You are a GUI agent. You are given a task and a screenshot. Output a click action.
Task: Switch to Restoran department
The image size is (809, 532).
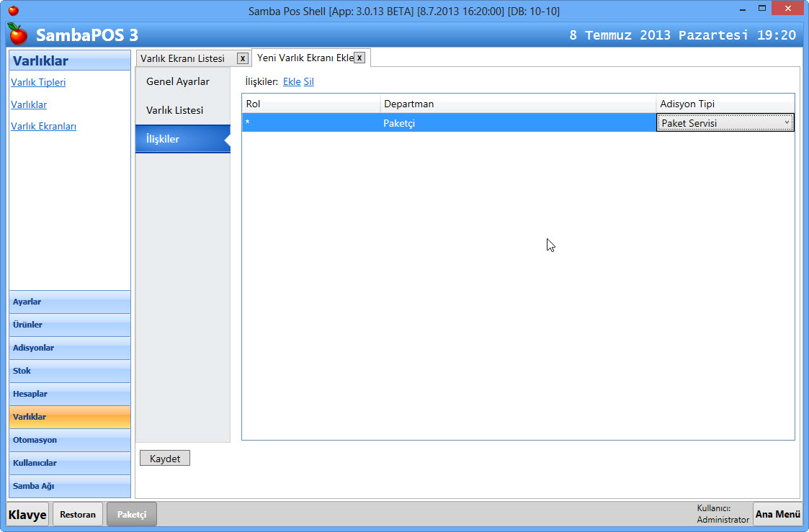pos(78,515)
